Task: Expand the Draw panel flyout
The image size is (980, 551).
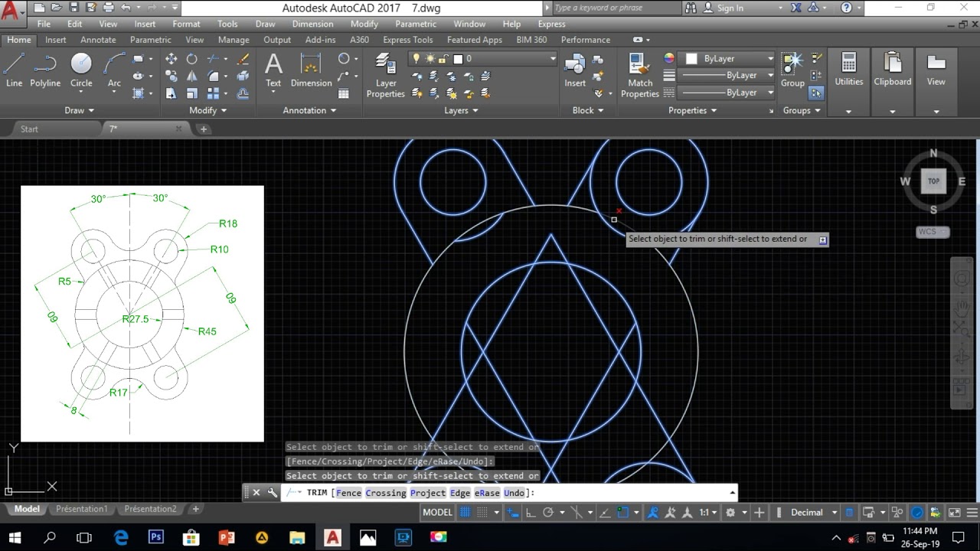Action: [79, 110]
